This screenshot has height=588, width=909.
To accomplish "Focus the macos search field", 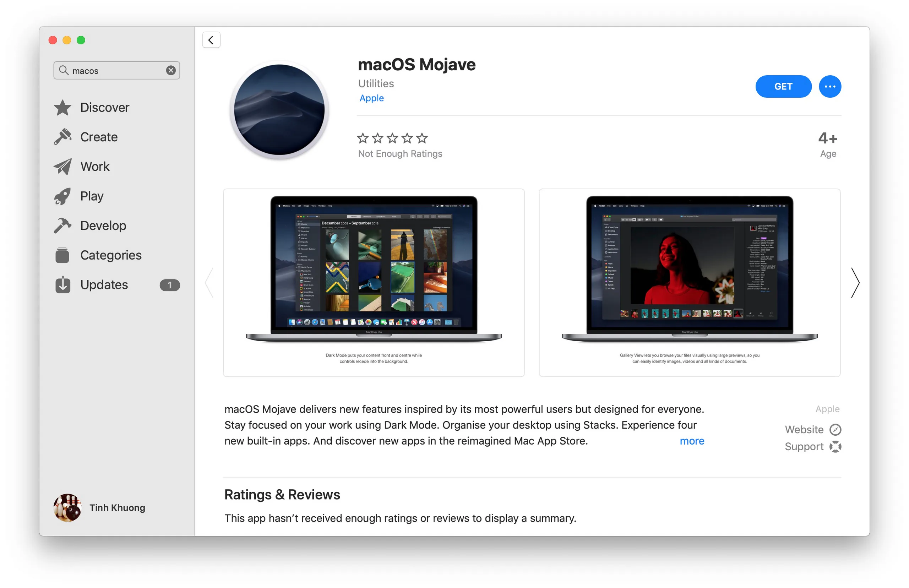I will pos(116,70).
